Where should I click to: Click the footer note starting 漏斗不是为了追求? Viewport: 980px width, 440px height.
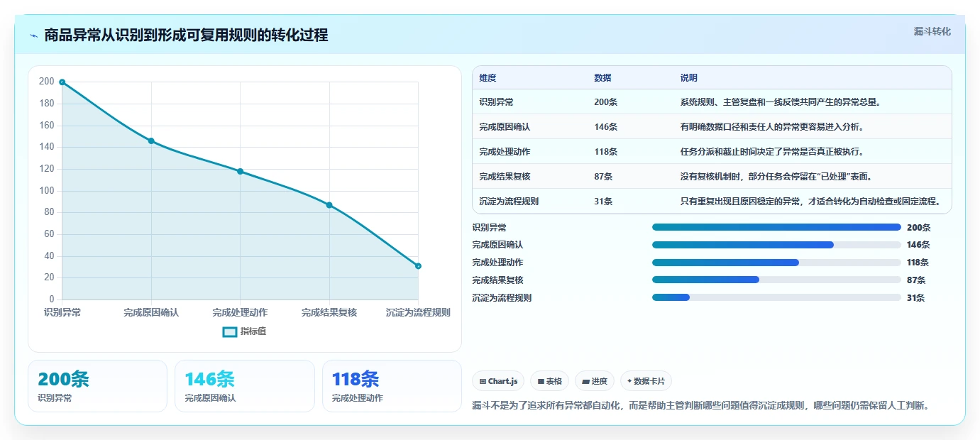pos(700,406)
